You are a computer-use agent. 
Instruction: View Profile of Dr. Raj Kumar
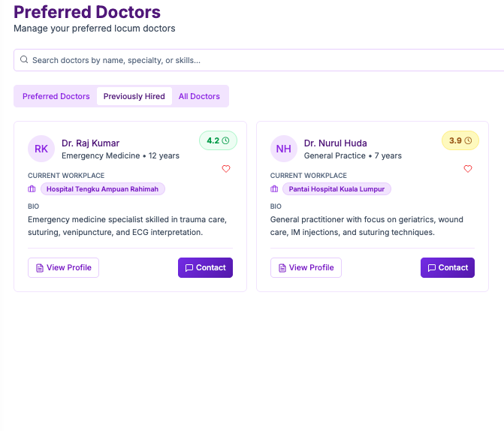click(63, 268)
